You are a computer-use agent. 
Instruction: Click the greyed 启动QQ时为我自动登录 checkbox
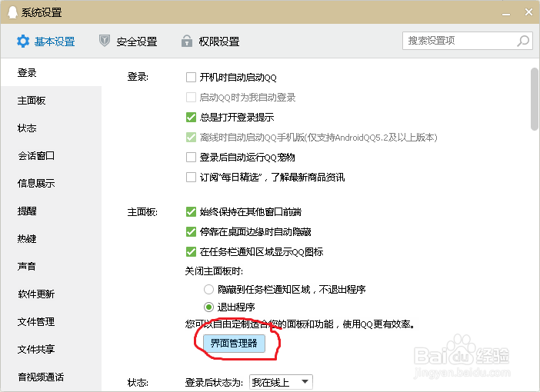tap(191, 97)
